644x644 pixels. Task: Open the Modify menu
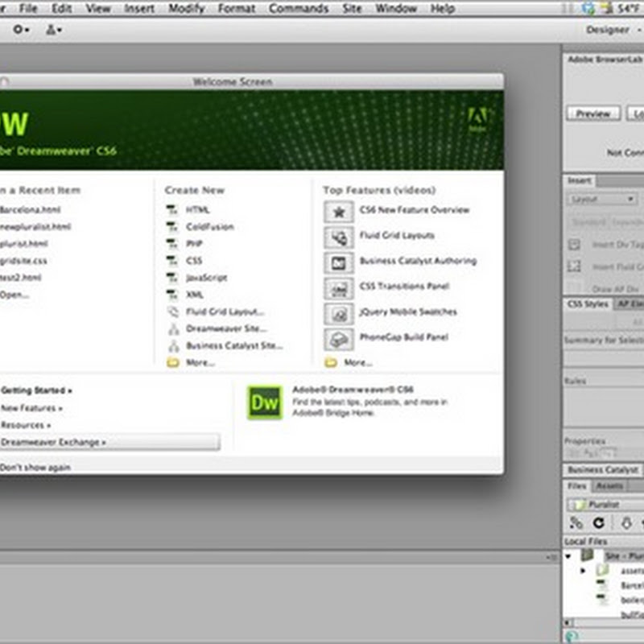(187, 8)
